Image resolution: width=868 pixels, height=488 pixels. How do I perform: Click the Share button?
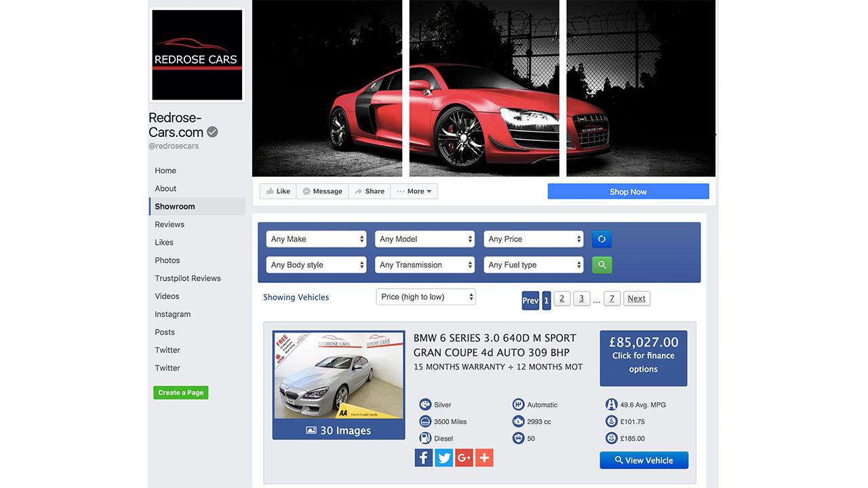pos(370,191)
